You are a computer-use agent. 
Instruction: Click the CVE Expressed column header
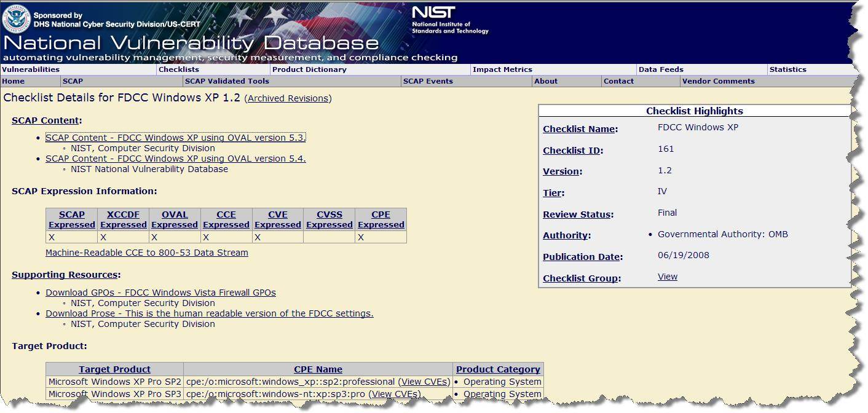[x=278, y=219]
